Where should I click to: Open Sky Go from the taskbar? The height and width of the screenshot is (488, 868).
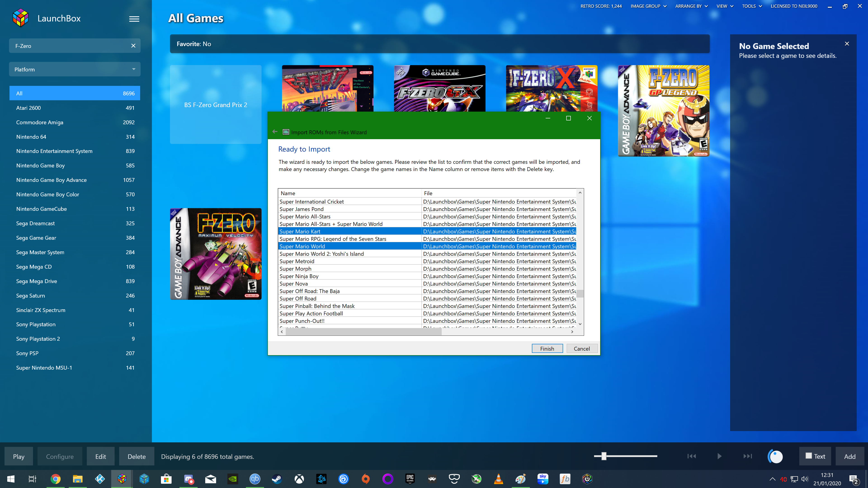[x=543, y=479]
